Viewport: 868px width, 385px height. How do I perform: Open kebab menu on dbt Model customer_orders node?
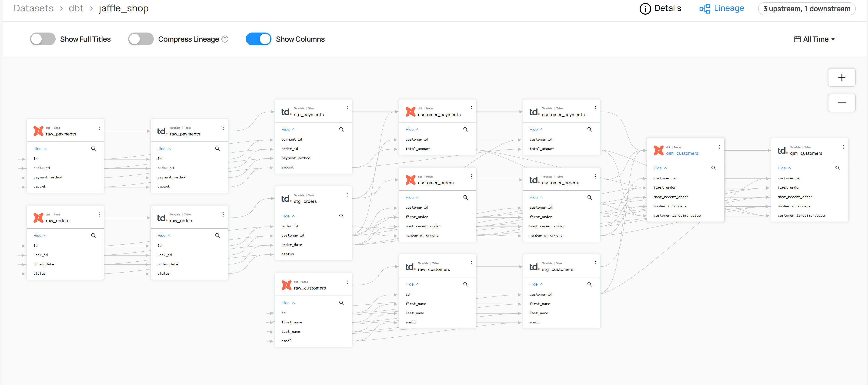click(x=471, y=176)
